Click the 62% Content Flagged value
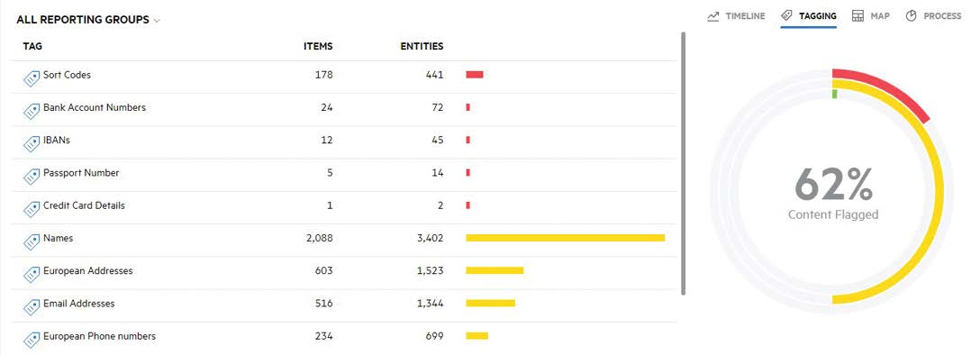 (x=833, y=185)
